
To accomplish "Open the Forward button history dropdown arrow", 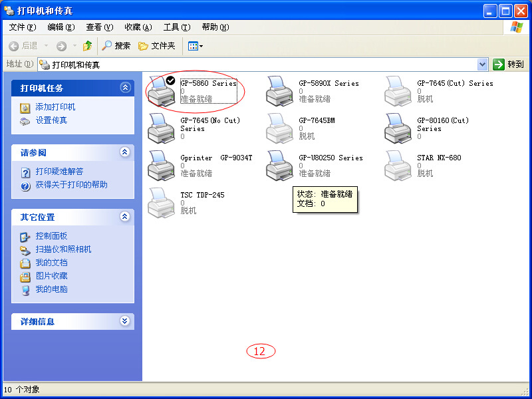I will tap(74, 46).
